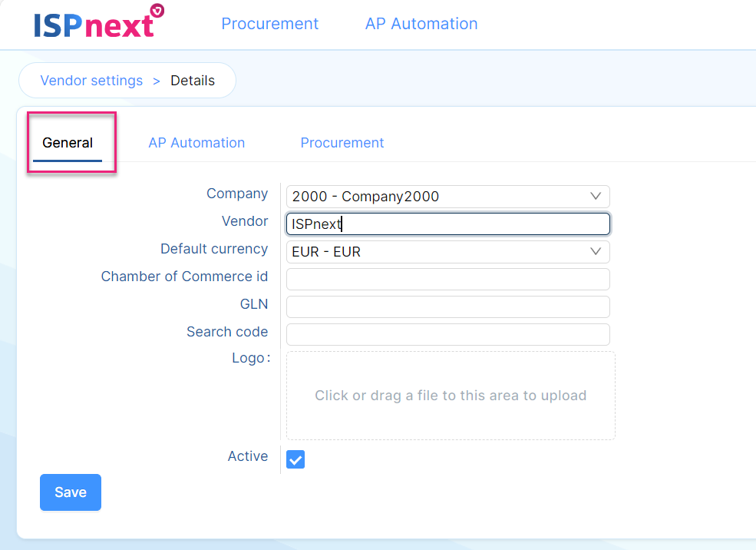Click the Vendor input field

(448, 224)
